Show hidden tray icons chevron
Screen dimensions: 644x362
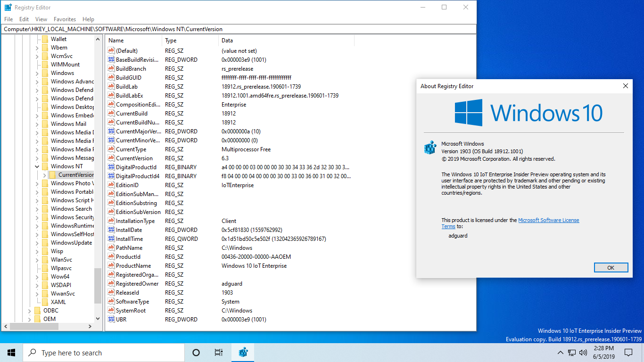561,353
